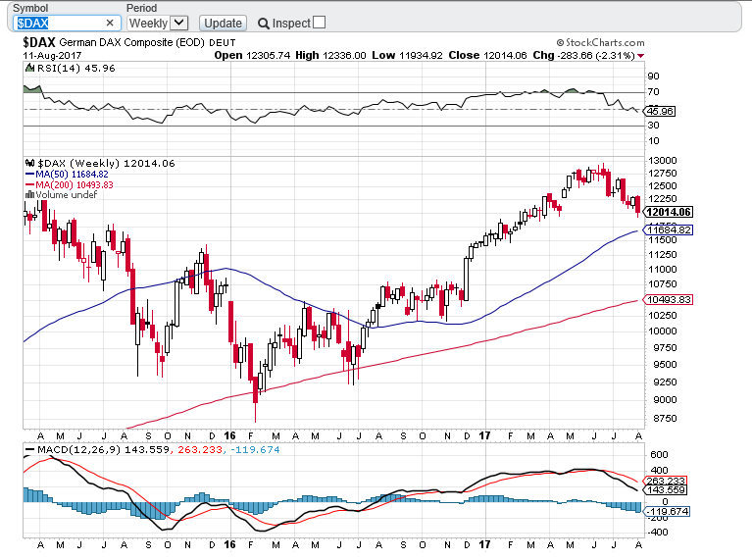Clear the symbol field with the X icon
Image resolution: width=752 pixels, height=560 pixels.
110,23
